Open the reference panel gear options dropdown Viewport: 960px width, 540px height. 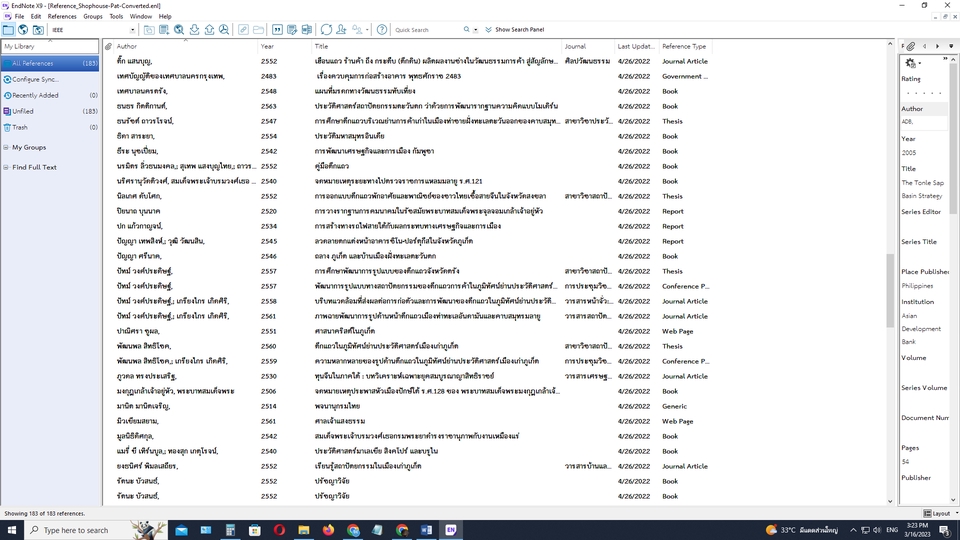click(x=913, y=62)
